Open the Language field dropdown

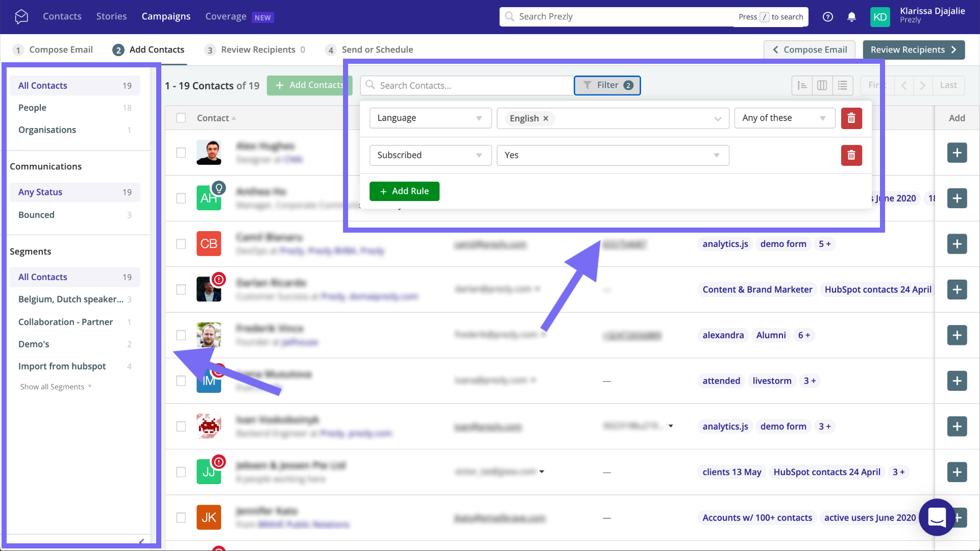(x=430, y=118)
